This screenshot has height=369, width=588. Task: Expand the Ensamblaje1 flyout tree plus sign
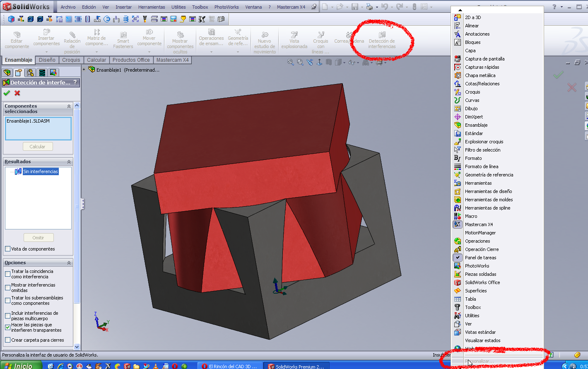click(x=84, y=70)
